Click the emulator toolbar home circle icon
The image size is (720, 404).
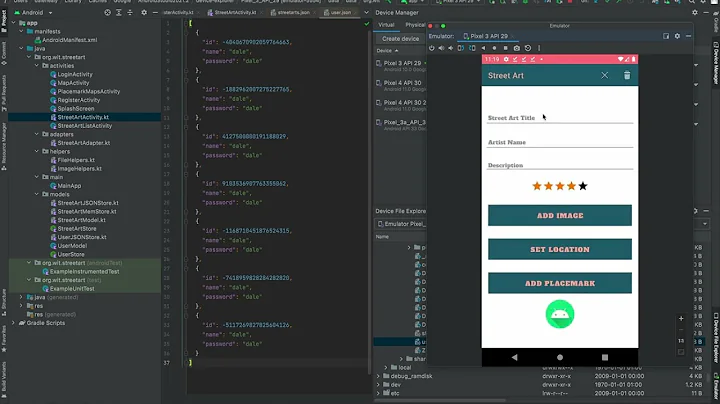point(494,48)
